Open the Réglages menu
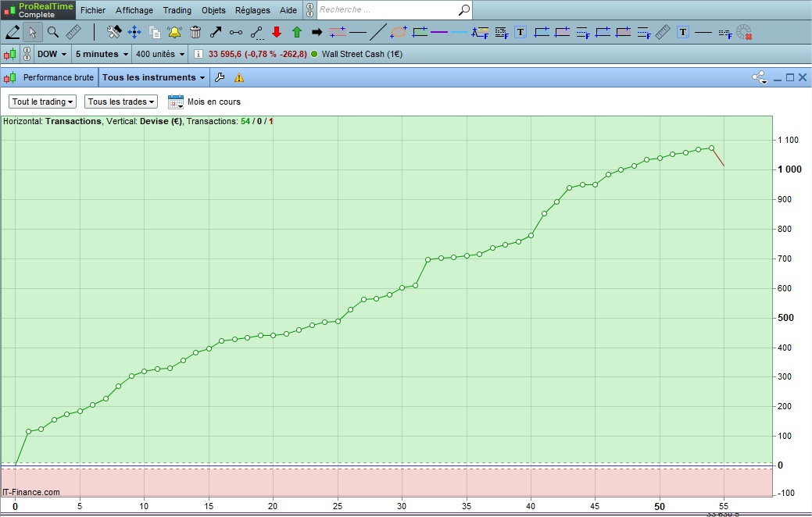Viewport: 812px width, 517px height. coord(252,10)
